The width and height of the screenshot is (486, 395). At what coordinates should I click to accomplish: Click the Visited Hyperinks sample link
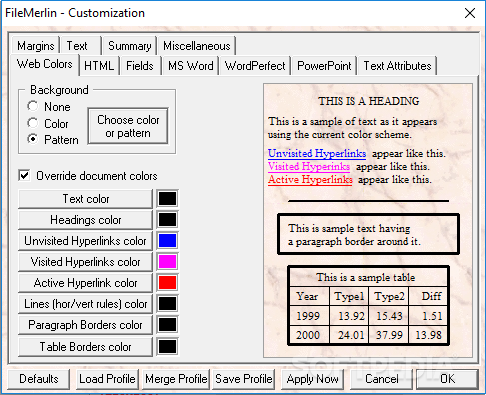[309, 166]
